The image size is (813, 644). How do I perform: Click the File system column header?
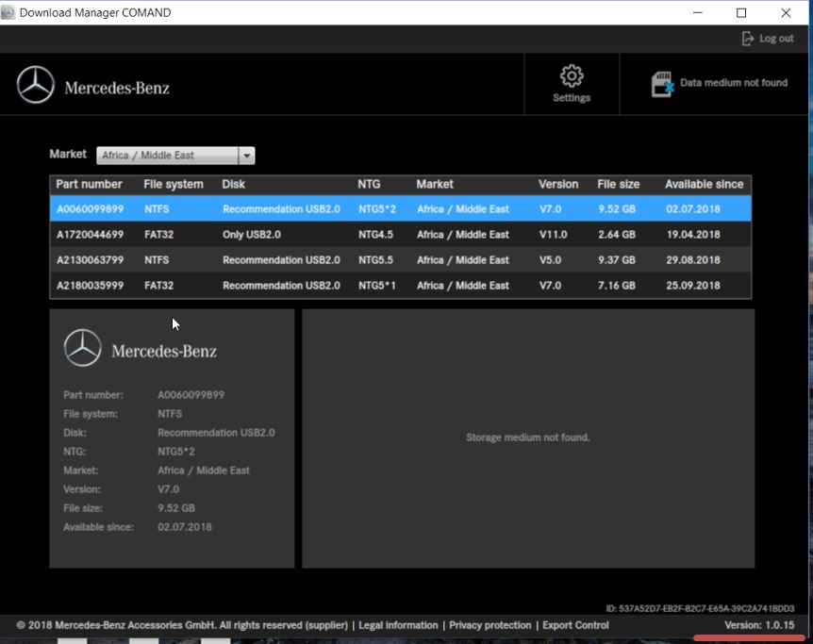click(x=174, y=184)
